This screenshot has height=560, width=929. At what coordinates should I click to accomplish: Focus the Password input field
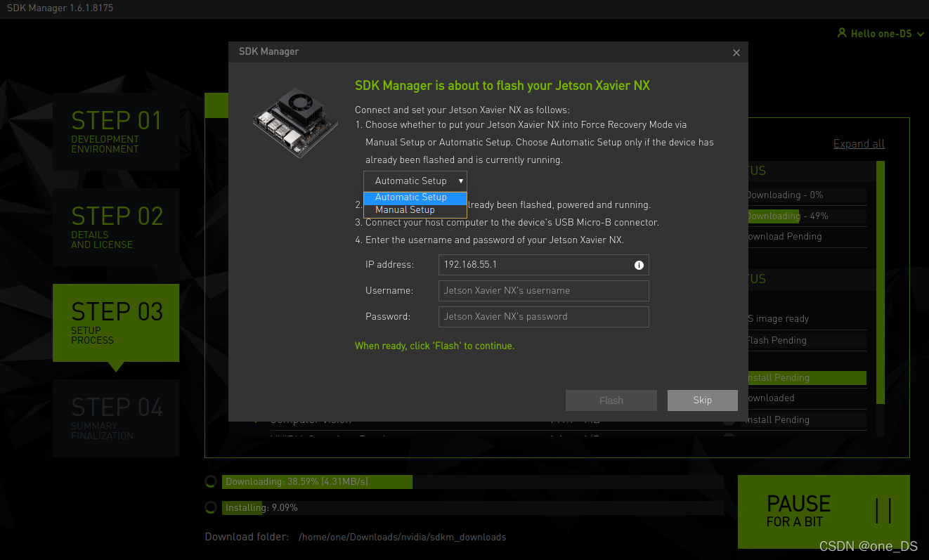point(543,316)
